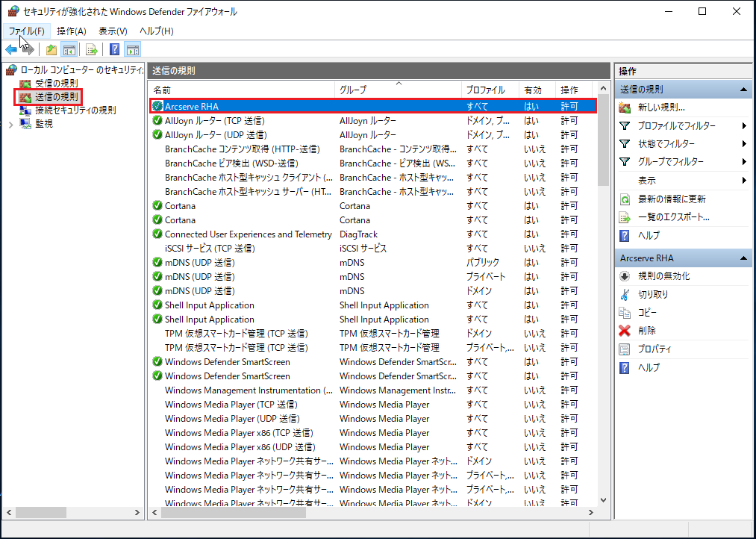
Task: Click green check icon of Connected User Experiences rule
Action: (x=157, y=234)
